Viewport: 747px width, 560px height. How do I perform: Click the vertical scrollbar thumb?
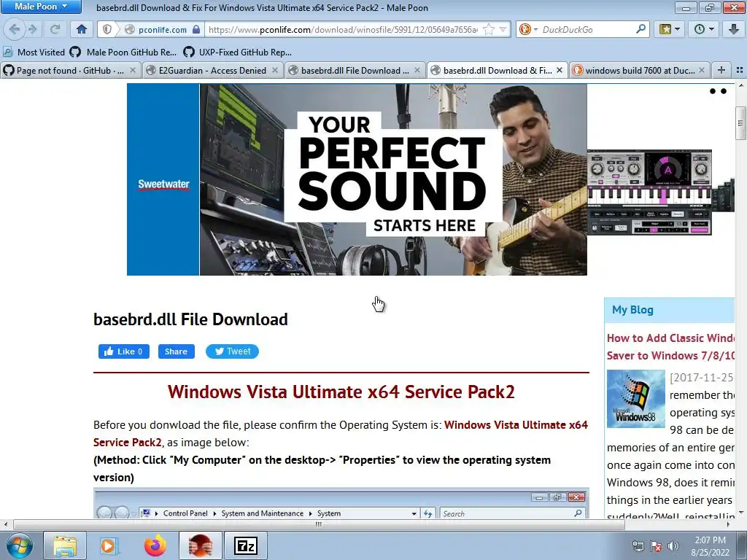click(740, 124)
